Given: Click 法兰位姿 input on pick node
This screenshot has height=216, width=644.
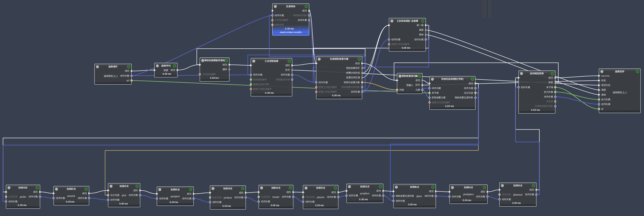Looking at the screenshot, I should coord(108,195).
